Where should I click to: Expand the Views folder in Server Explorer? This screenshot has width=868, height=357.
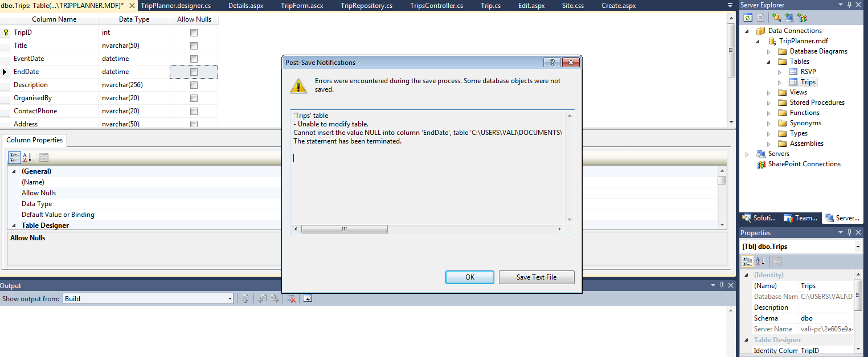768,92
